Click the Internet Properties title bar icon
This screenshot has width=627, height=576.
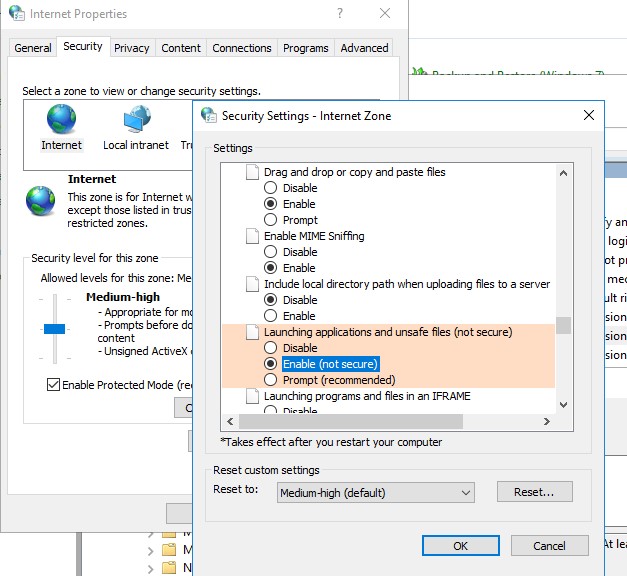[x=16, y=14]
